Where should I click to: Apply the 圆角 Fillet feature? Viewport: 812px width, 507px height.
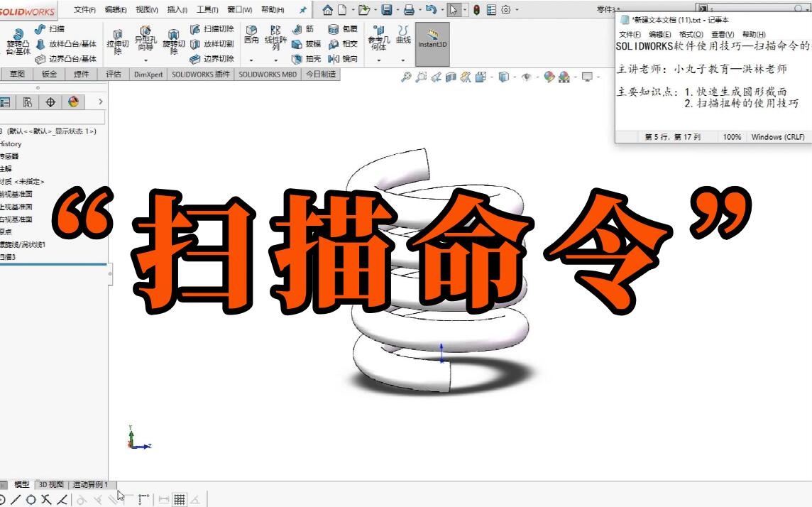click(250, 34)
